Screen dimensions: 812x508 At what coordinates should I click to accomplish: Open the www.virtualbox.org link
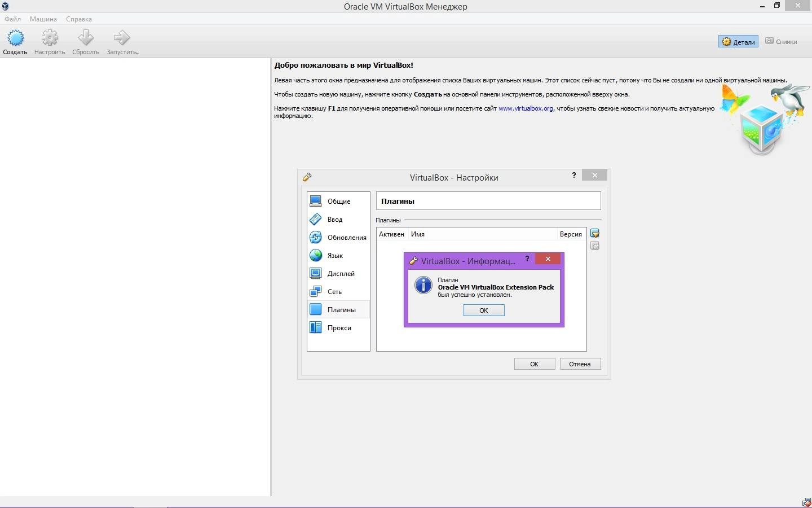tap(526, 108)
